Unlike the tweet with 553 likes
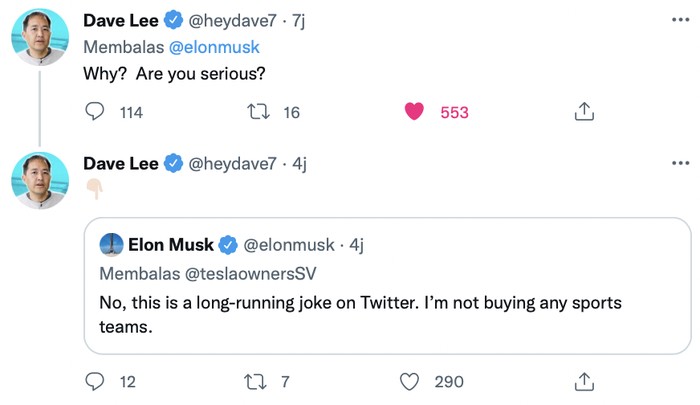 pos(414,113)
